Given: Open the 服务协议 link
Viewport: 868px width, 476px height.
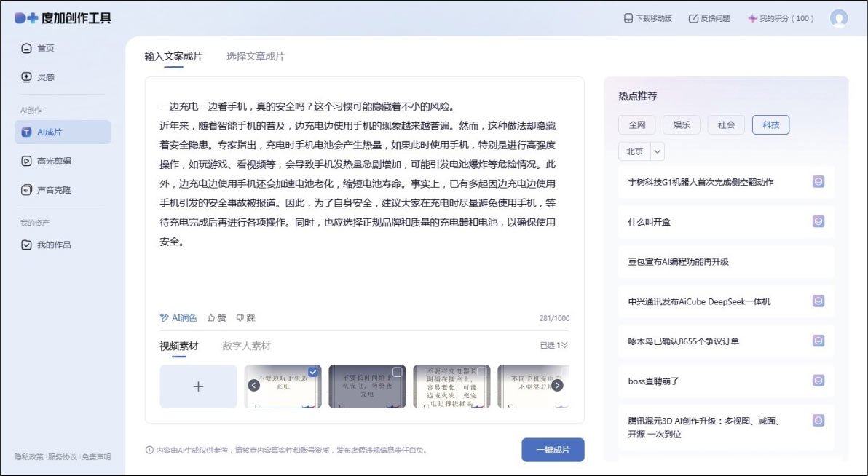Looking at the screenshot, I should click(63, 457).
